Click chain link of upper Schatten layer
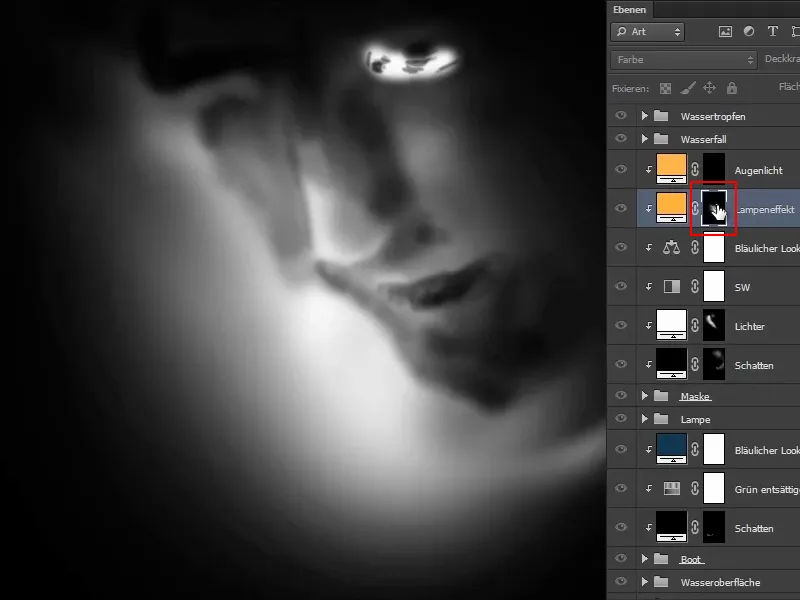The height and width of the screenshot is (600, 800). pos(695,364)
